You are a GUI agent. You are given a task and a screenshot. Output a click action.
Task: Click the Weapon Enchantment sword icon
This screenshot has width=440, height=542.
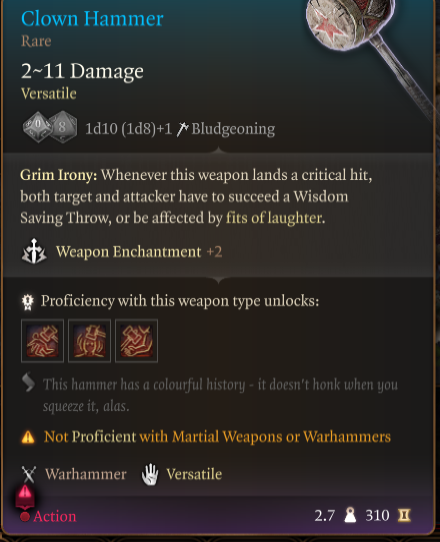point(34,252)
